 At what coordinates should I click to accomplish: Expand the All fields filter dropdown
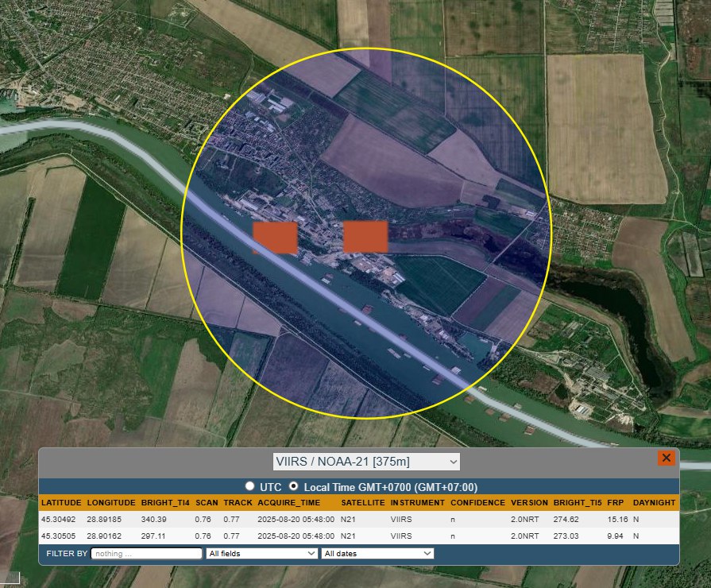(261, 553)
